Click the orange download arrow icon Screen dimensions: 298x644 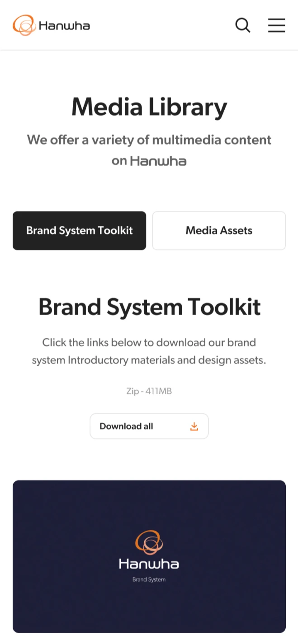pos(194,426)
